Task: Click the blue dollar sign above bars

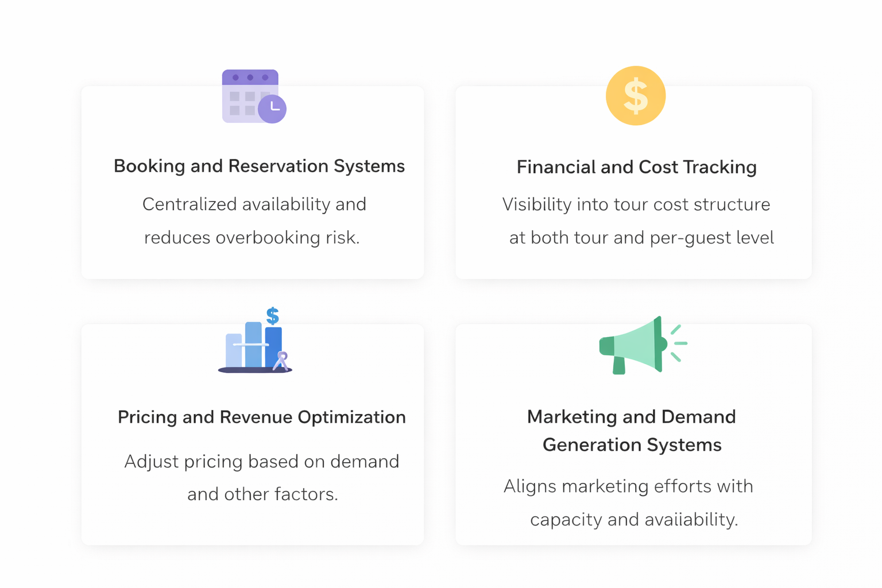Action: pyautogui.click(x=273, y=316)
